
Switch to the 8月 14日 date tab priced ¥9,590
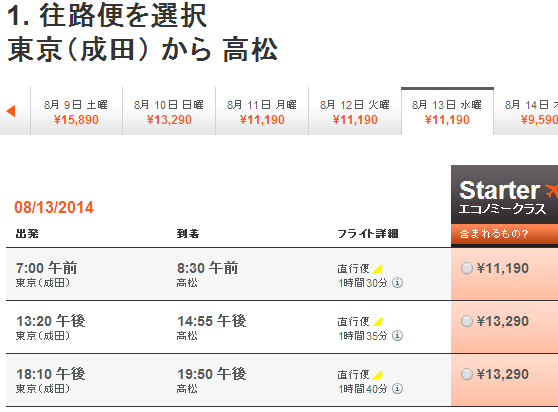(526, 111)
